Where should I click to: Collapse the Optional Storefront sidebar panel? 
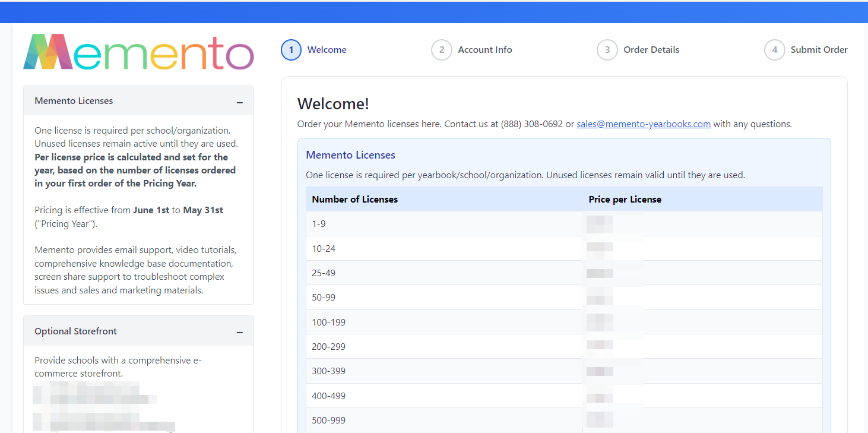coord(240,333)
